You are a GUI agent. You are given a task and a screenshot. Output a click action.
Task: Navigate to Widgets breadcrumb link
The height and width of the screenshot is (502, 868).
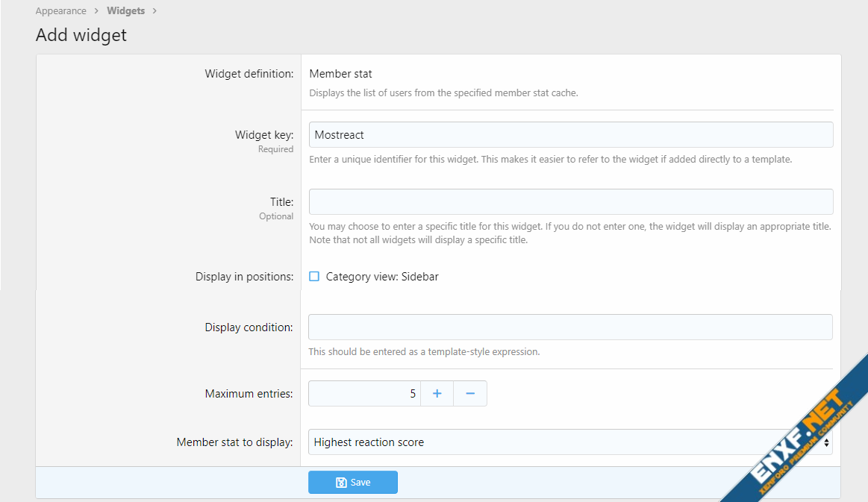tap(125, 11)
